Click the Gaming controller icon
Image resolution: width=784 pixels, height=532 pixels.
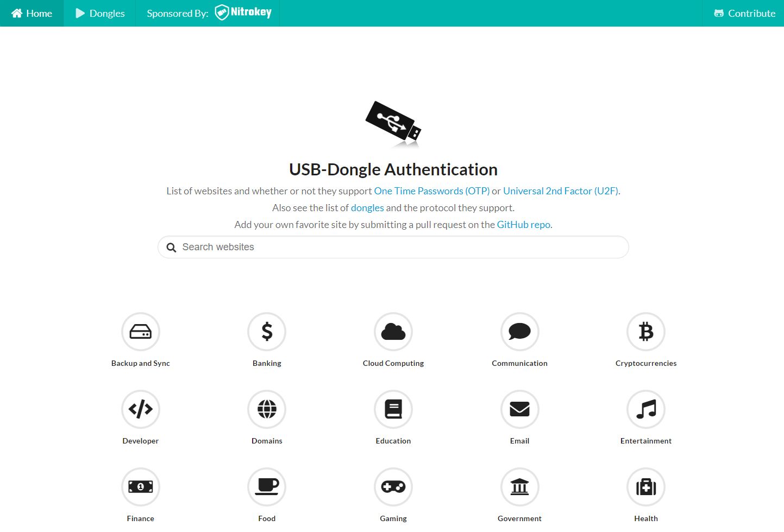tap(393, 487)
